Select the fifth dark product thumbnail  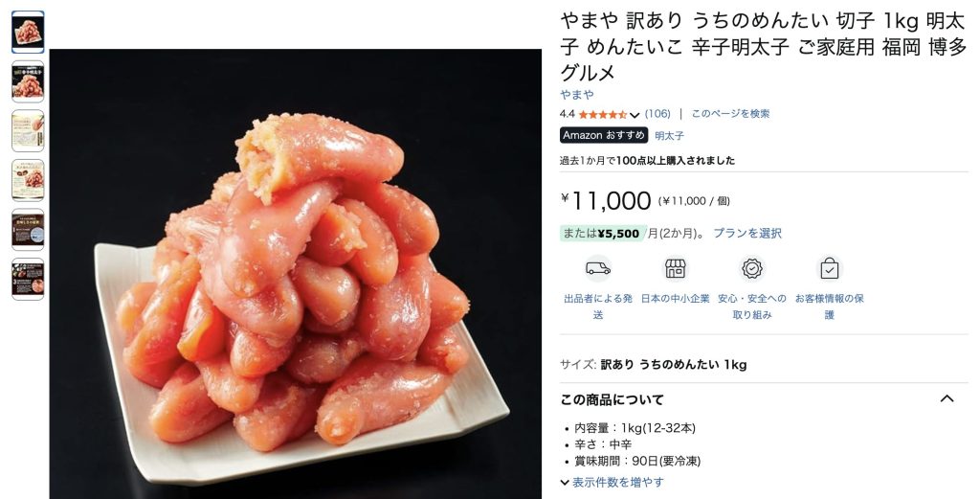coord(28,230)
